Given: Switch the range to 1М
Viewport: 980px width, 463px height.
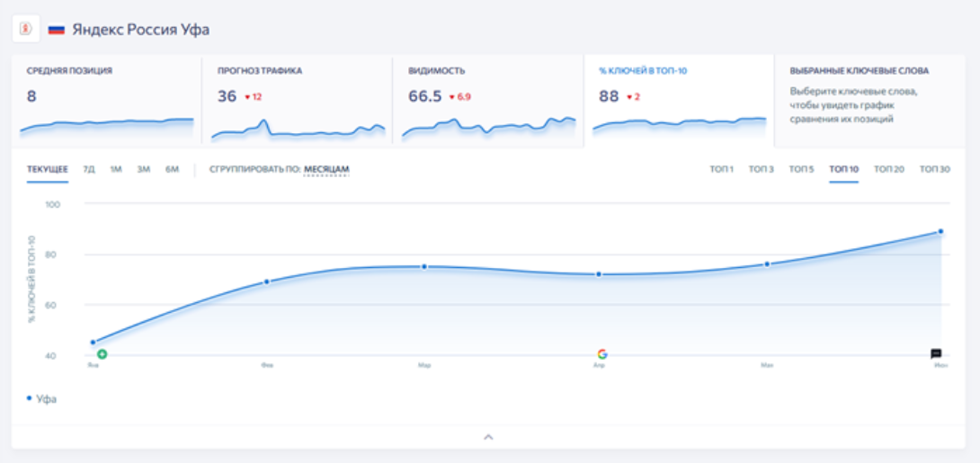Looking at the screenshot, I should tap(116, 169).
